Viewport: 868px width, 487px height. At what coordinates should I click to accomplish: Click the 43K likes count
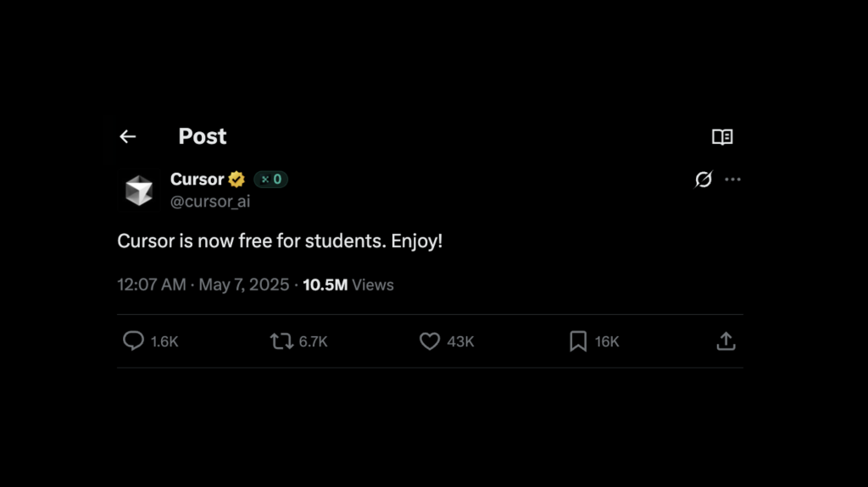coord(460,341)
